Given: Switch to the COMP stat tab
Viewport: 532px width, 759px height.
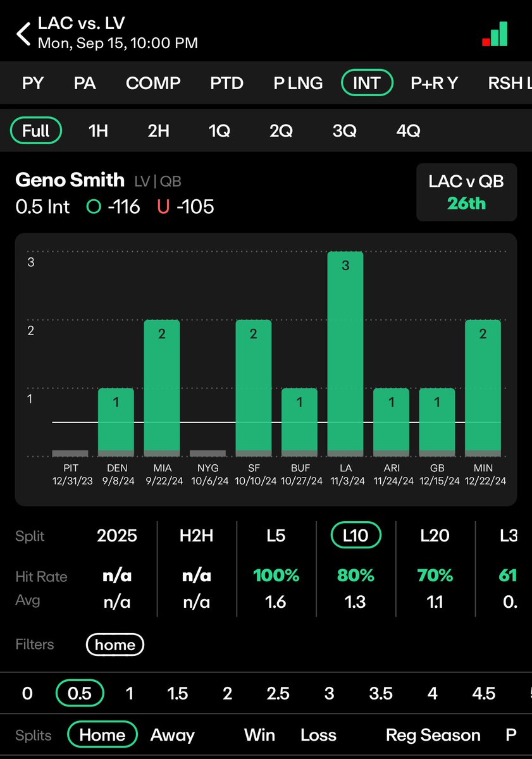Looking at the screenshot, I should pos(153,83).
